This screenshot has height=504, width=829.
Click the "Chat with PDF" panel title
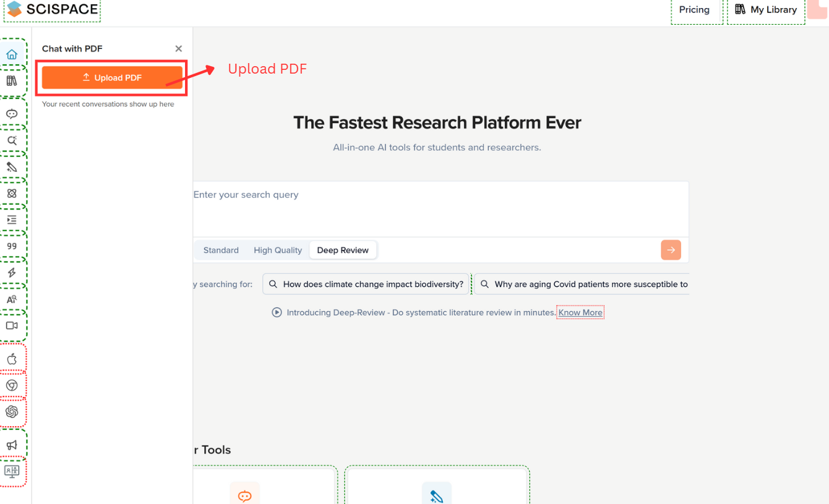(72, 49)
